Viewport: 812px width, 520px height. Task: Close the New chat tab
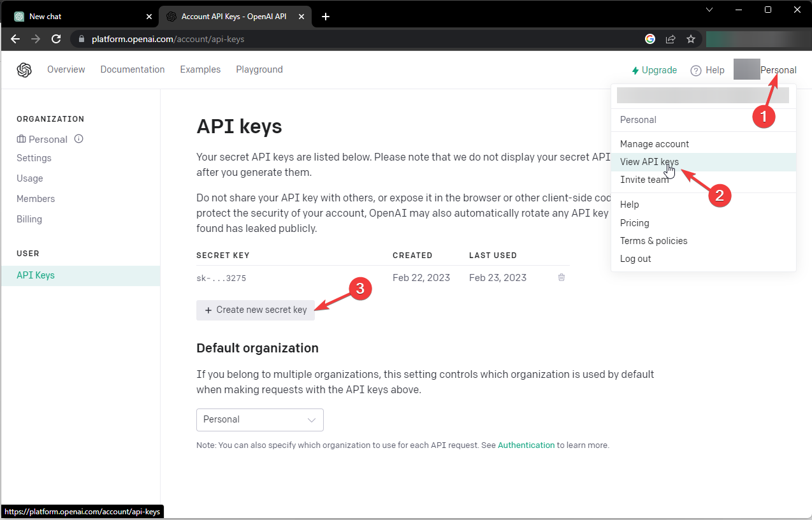coord(149,17)
